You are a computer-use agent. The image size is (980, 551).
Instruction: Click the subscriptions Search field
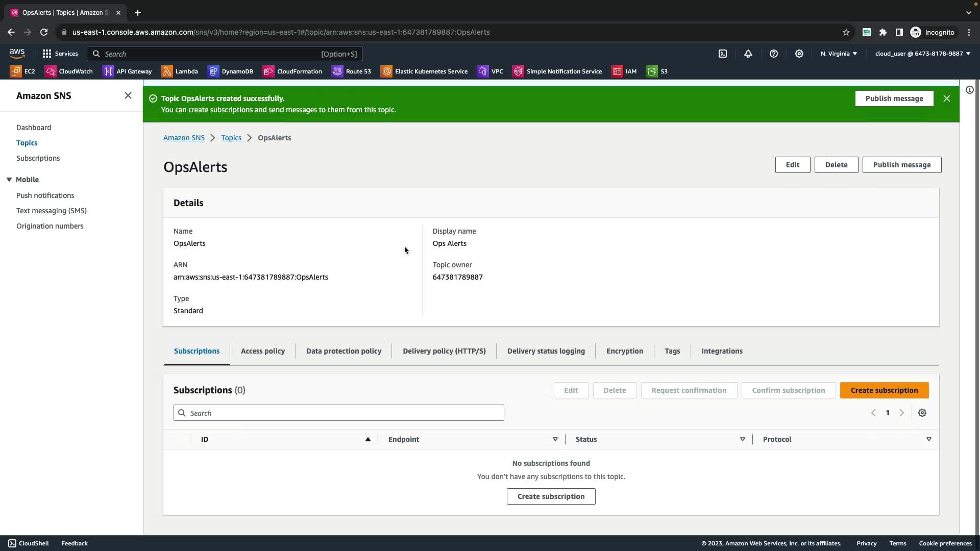point(339,413)
